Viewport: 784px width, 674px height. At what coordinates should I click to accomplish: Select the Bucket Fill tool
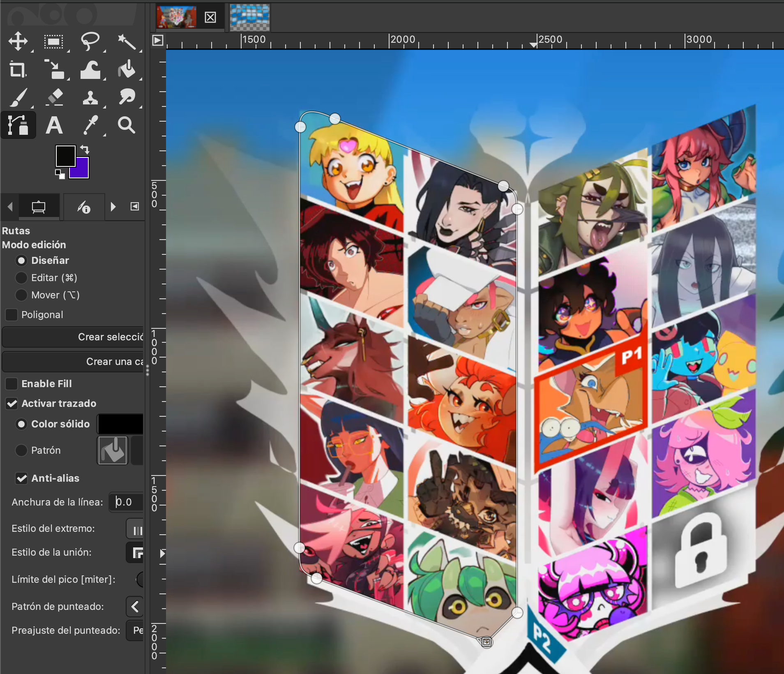click(x=127, y=69)
